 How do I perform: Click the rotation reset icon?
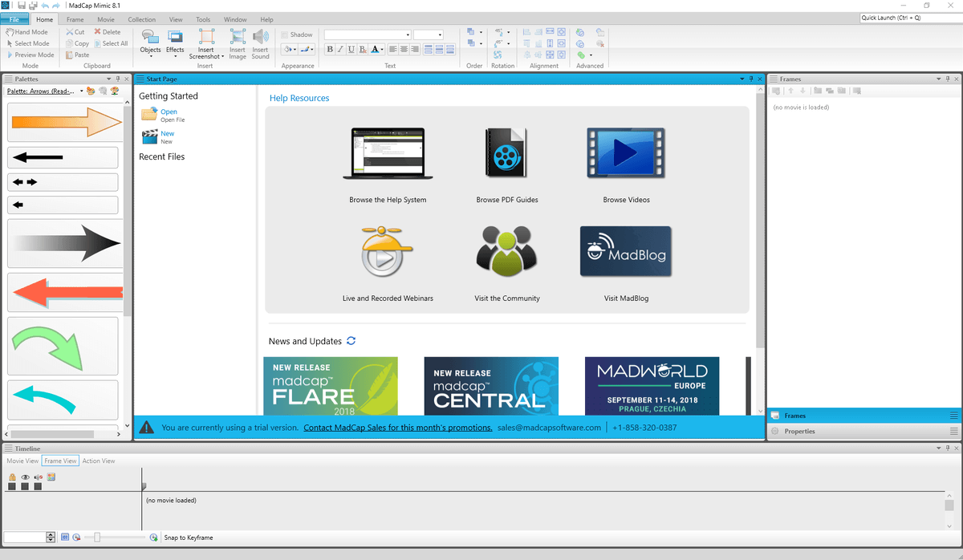tap(498, 55)
